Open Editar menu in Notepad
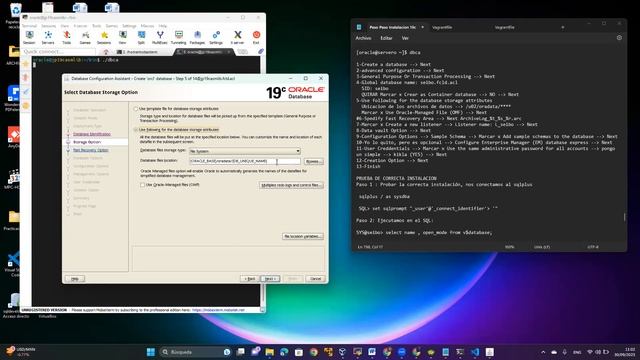640x360 pixels. point(386,38)
